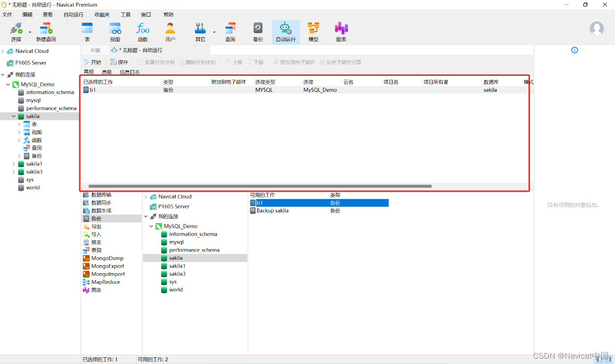Open the 用户 icon in the main toolbar
This screenshot has height=364, width=615.
(170, 29)
